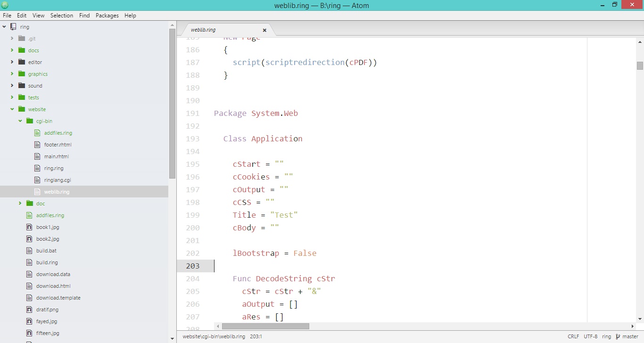This screenshot has width=644, height=343.
Task: Click the footer.rhtml file icon
Action: [x=37, y=144]
